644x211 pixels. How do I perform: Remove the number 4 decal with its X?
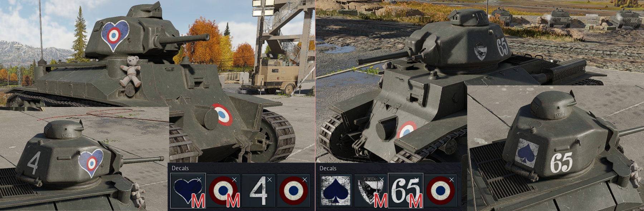[x=269, y=180]
